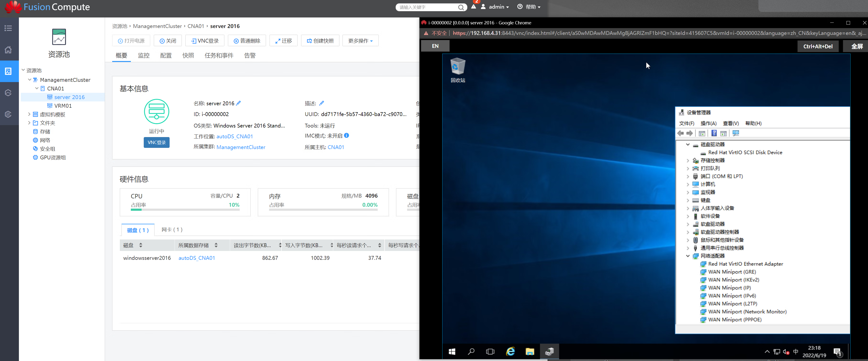The image size is (868, 361).
Task: Open File Explorer from taskbar
Action: tap(530, 352)
